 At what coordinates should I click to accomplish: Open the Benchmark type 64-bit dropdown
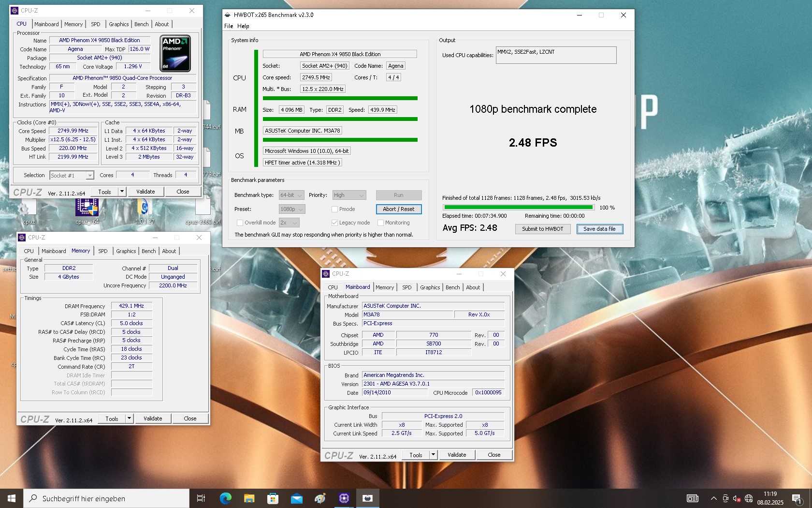[291, 195]
